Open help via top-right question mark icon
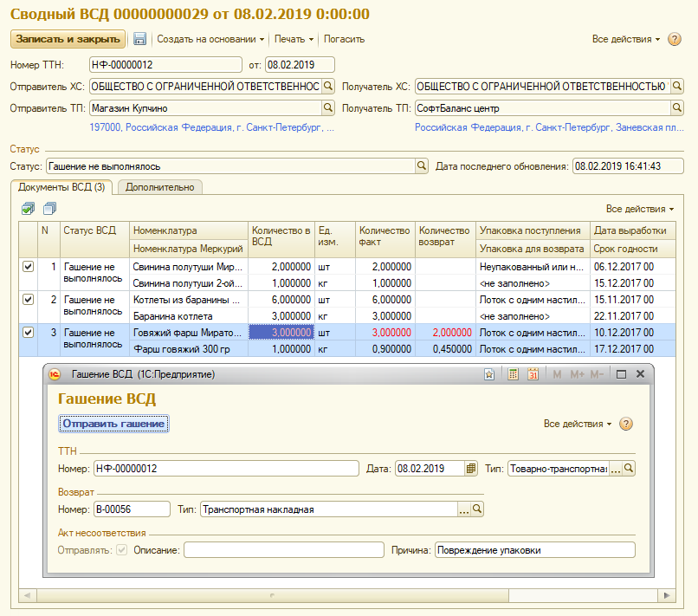 tap(675, 39)
